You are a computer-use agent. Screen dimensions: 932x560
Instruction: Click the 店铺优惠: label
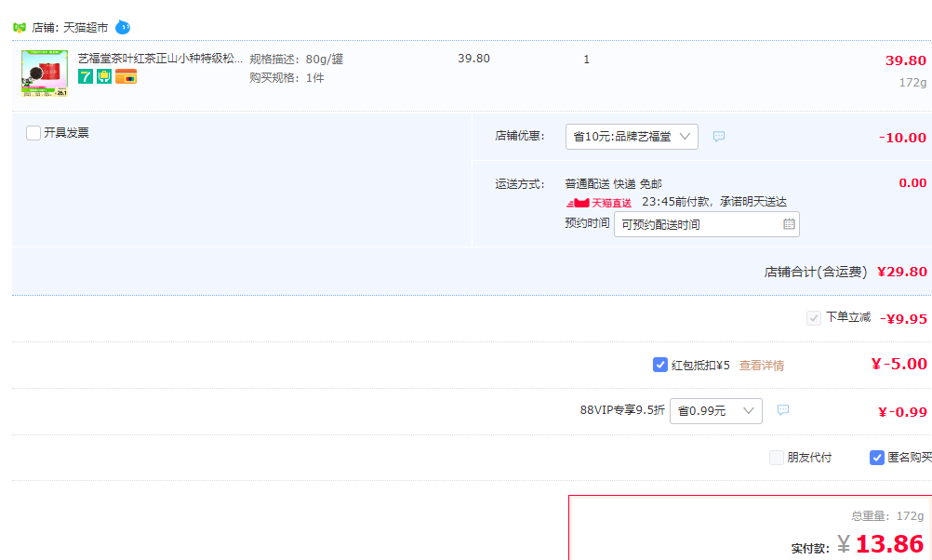[x=520, y=136]
